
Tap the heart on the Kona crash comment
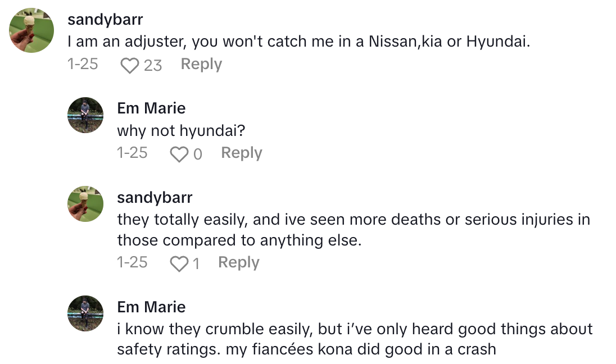pos(179,362)
